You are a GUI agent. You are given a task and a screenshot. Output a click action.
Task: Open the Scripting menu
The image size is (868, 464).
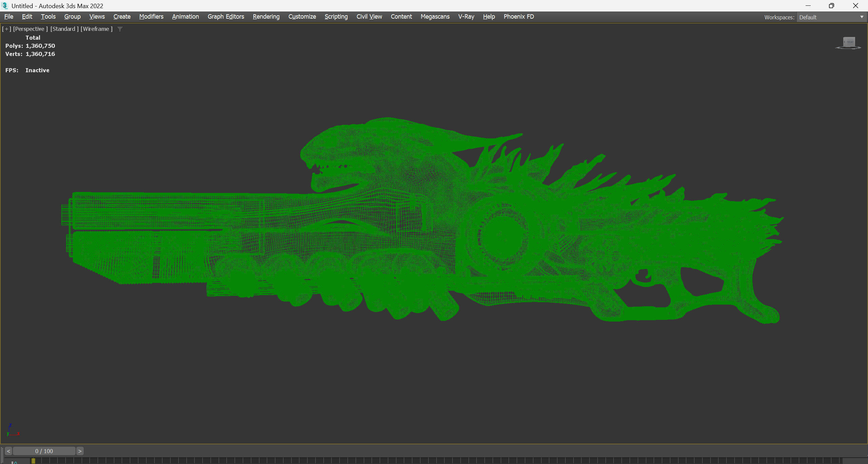tap(336, 17)
